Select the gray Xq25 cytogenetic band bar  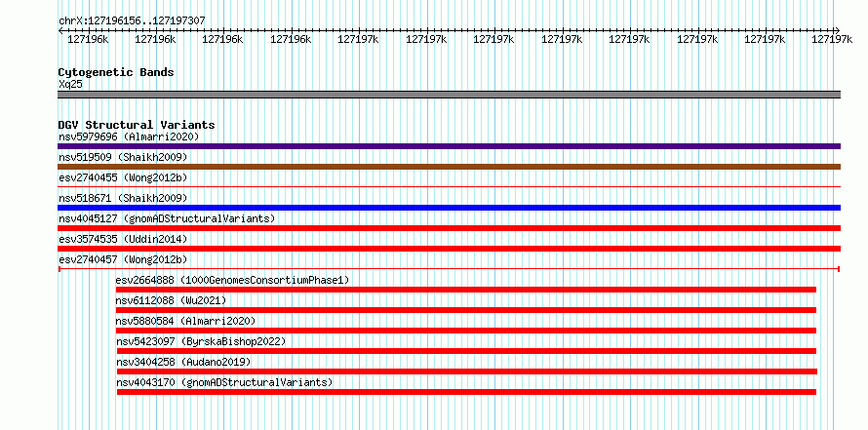pos(449,95)
